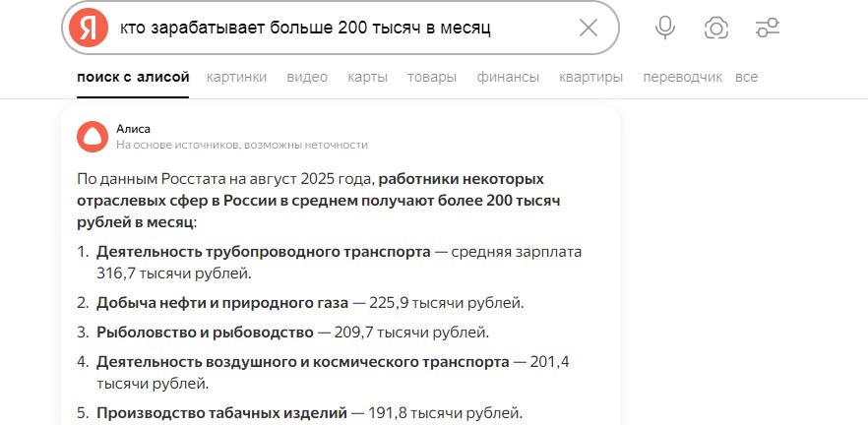
Task: Click the Alisa avatar icon
Action: [93, 137]
